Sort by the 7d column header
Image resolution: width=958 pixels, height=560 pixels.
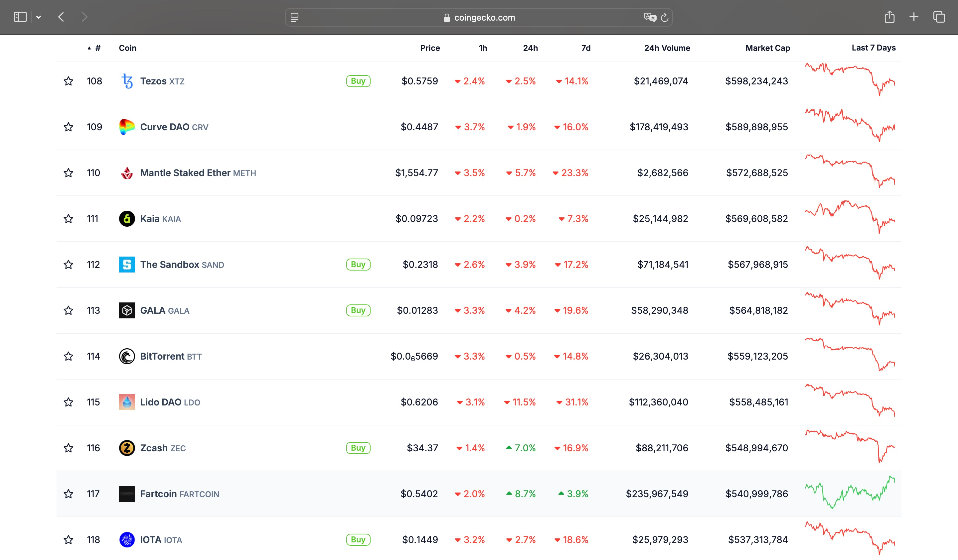pyautogui.click(x=586, y=48)
